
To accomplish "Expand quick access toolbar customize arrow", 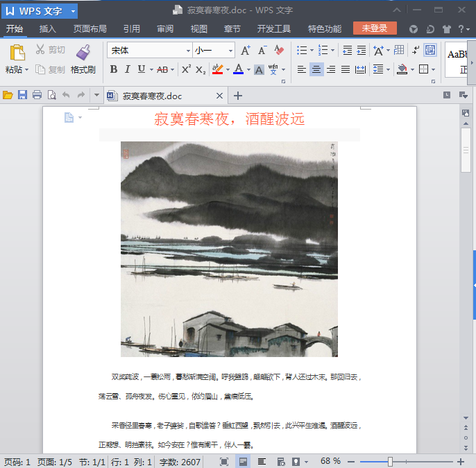I will 96,95.
